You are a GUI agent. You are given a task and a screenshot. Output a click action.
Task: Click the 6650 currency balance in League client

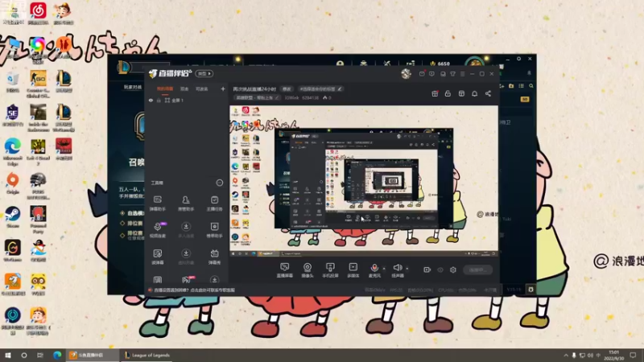point(440,64)
